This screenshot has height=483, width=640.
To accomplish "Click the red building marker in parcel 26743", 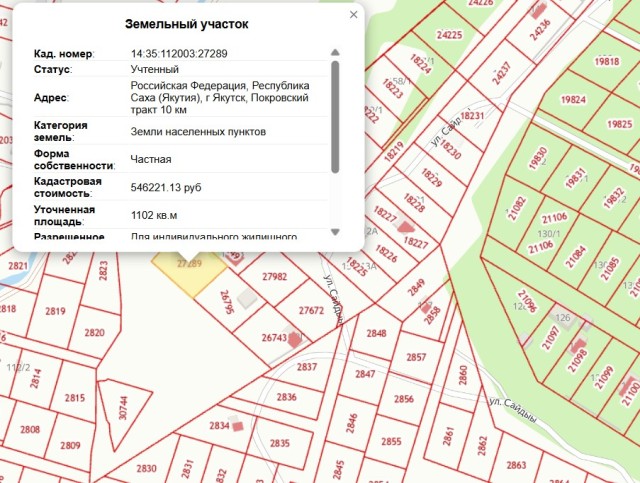I will (294, 338).
